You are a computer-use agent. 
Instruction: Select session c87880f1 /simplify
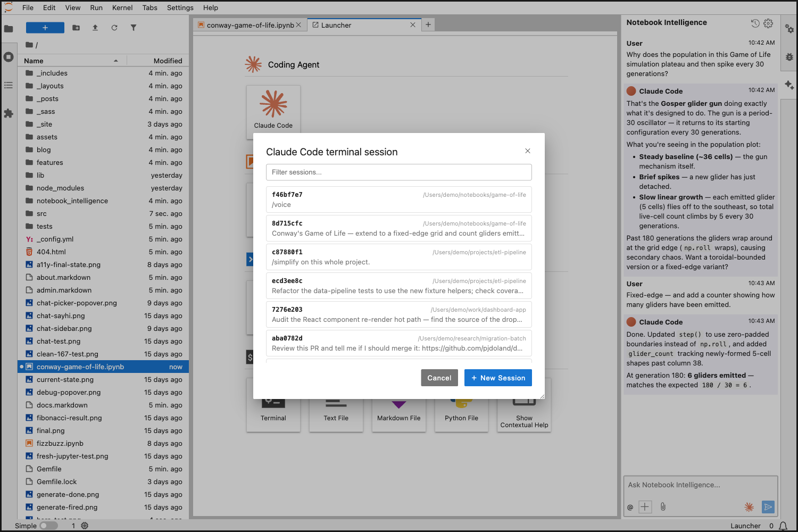click(399, 257)
